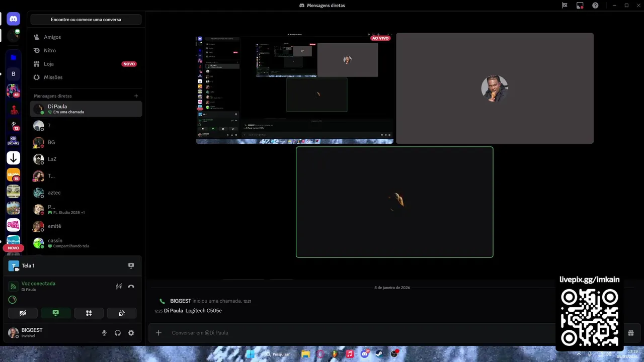Screen dimensions: 644x362
Task: Disconnect from the voice call
Action: pyautogui.click(x=131, y=286)
